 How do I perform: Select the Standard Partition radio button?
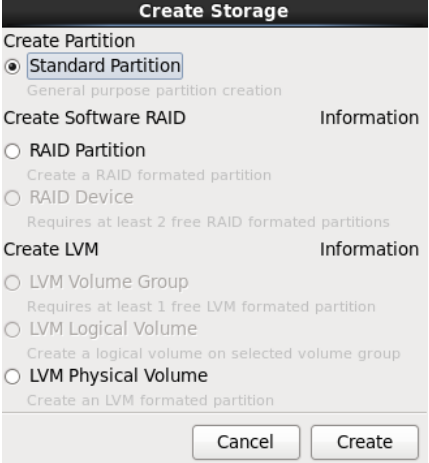pyautogui.click(x=13, y=66)
